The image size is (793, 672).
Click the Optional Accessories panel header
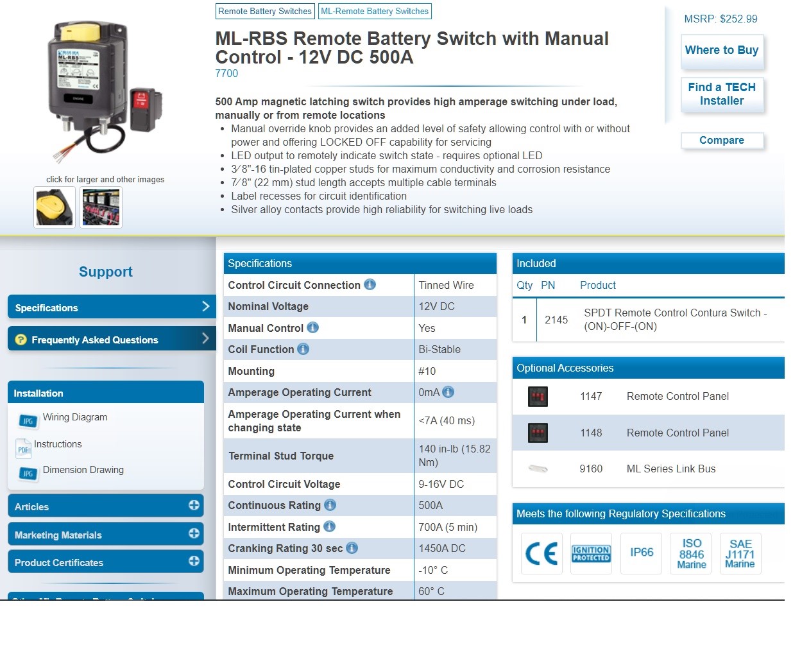coord(648,368)
